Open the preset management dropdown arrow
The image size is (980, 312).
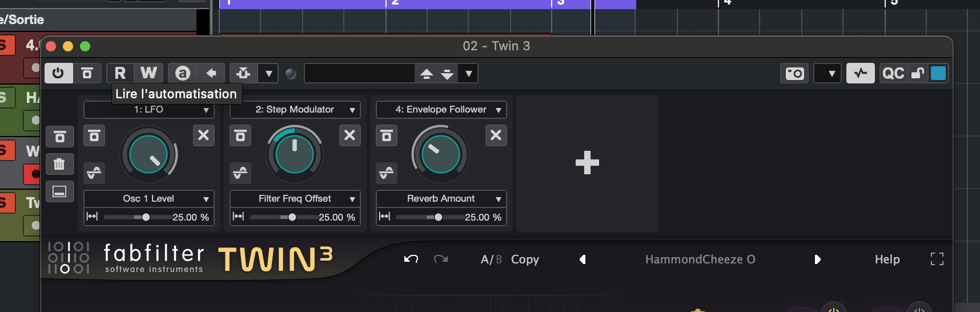point(469,73)
